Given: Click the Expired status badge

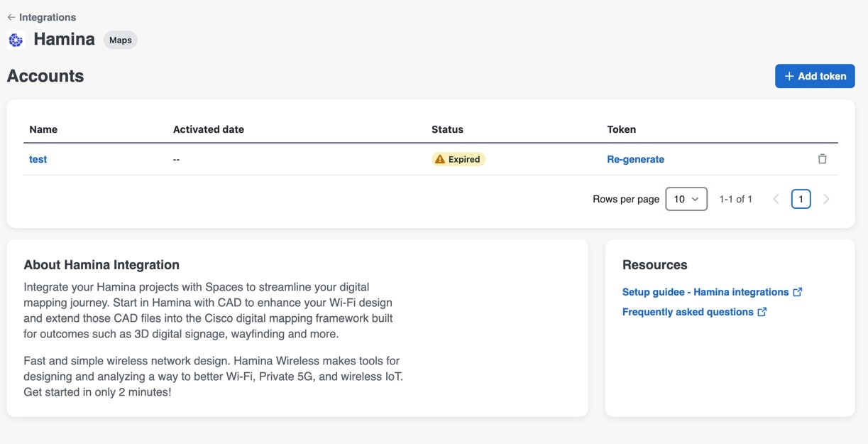Looking at the screenshot, I should 458,159.
